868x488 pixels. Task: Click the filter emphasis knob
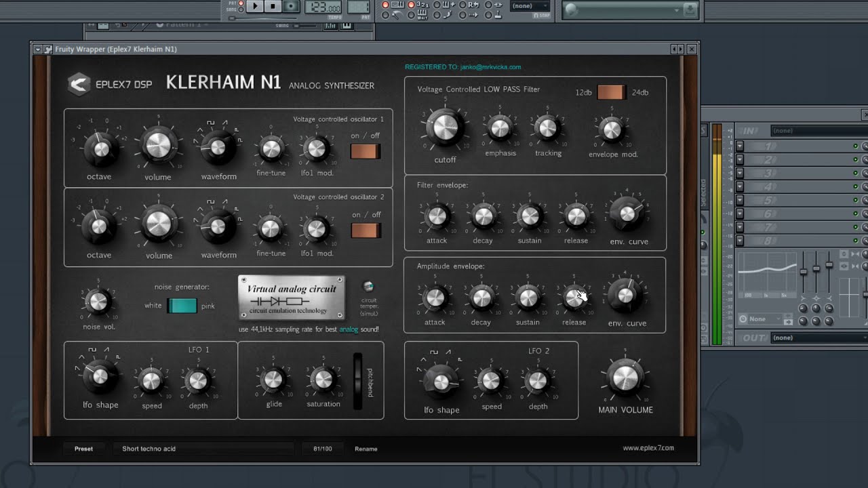pyautogui.click(x=500, y=128)
